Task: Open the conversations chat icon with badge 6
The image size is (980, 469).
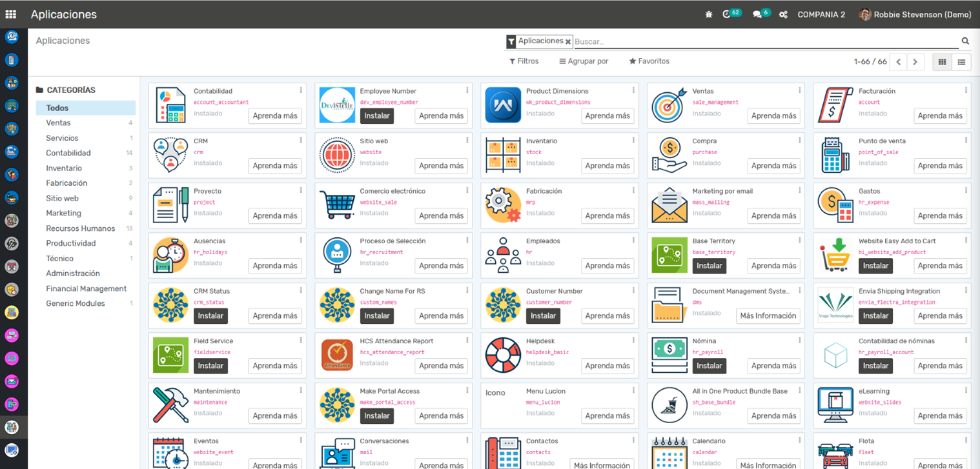Action: 757,14
